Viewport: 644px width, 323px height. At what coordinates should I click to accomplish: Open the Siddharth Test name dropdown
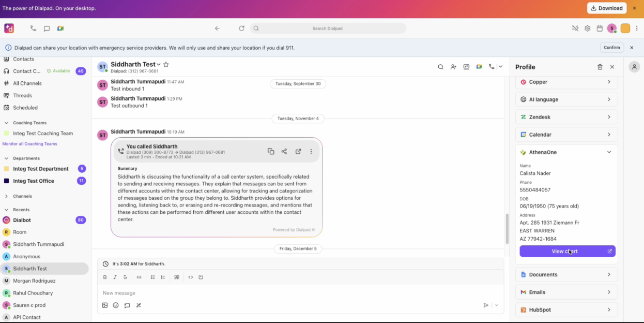[x=159, y=65]
